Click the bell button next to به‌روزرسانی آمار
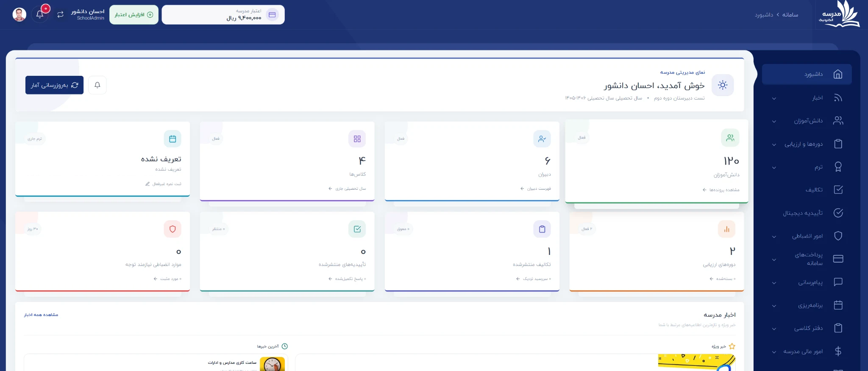The width and height of the screenshot is (868, 371). (x=97, y=85)
